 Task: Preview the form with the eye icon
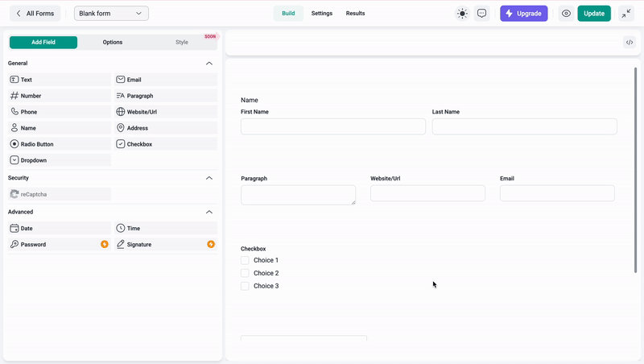pyautogui.click(x=566, y=14)
